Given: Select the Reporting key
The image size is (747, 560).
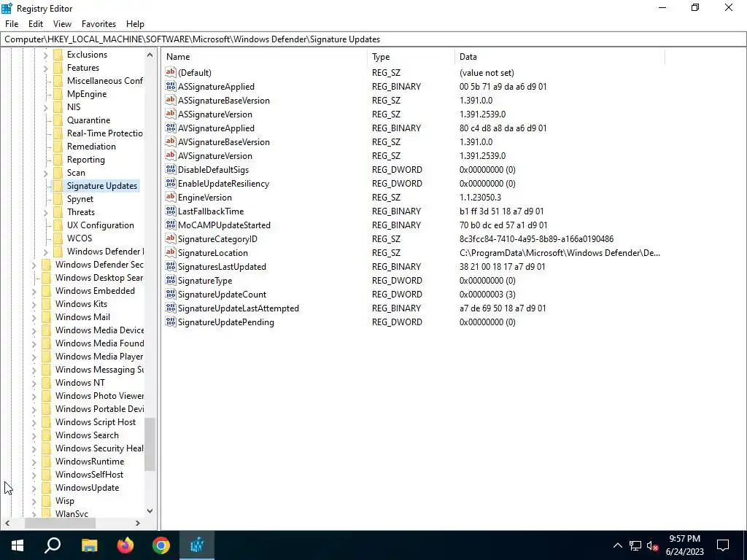Looking at the screenshot, I should coord(86,160).
